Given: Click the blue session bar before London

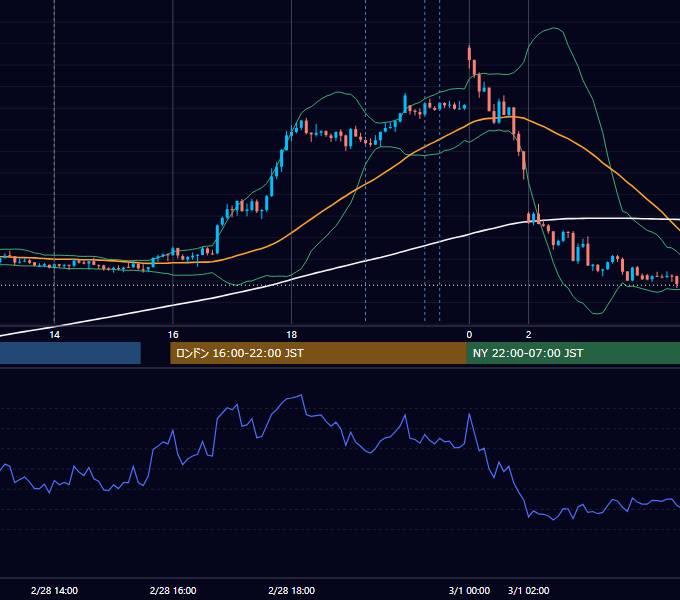Looking at the screenshot, I should tap(70, 353).
